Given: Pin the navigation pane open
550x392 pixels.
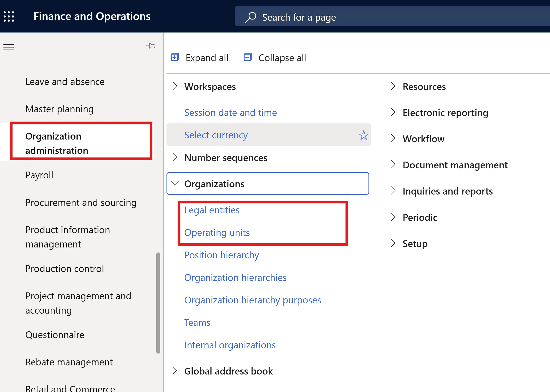Looking at the screenshot, I should point(151,46).
